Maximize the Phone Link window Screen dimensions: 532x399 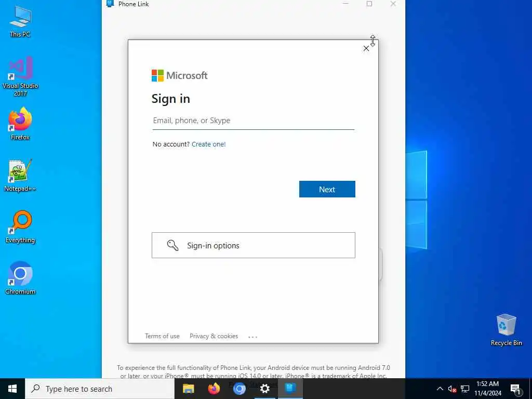[369, 4]
